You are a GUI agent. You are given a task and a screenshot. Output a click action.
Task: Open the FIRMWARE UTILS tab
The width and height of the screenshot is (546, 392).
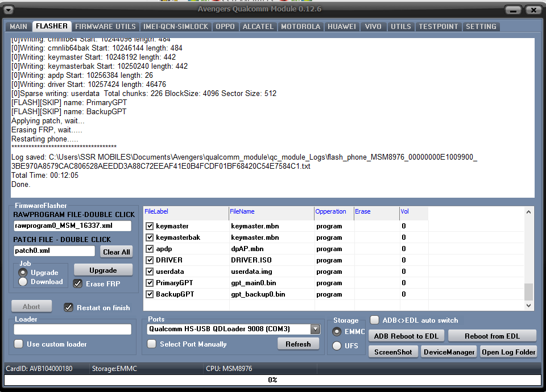[x=106, y=27]
